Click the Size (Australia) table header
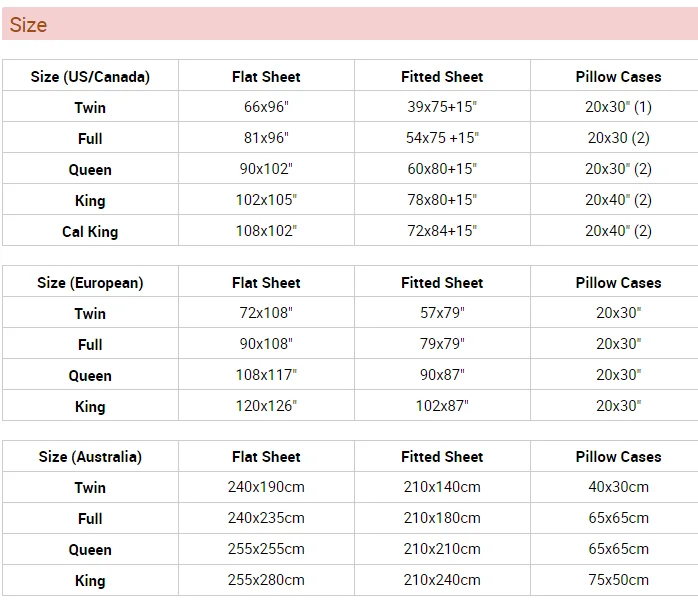The image size is (698, 609). click(x=90, y=457)
